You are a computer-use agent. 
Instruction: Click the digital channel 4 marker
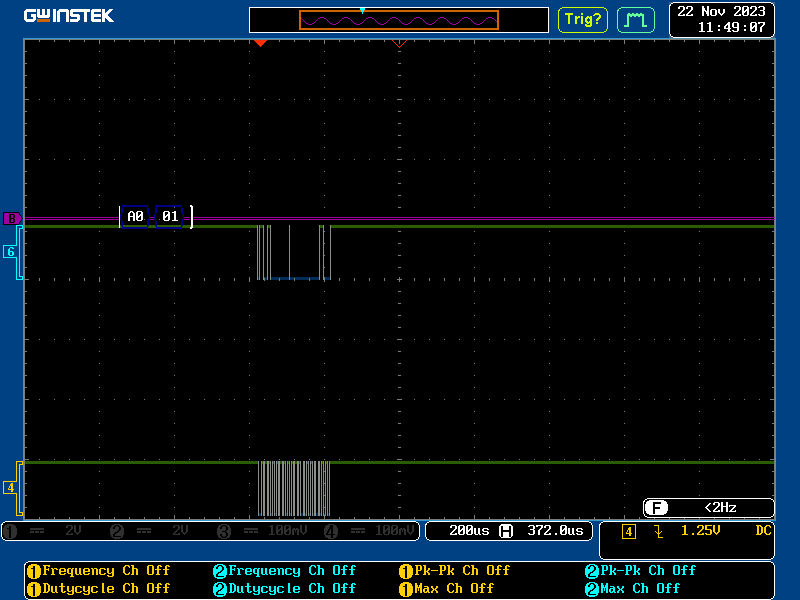[10, 487]
